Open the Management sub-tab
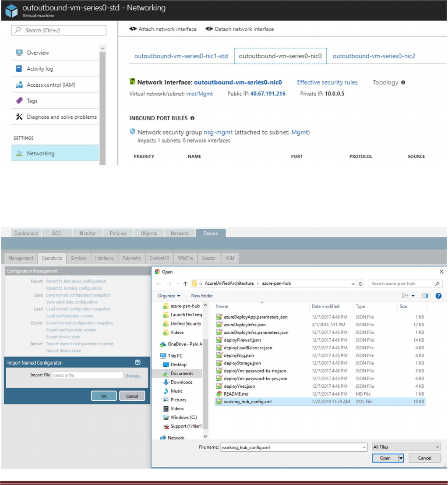 pos(21,258)
